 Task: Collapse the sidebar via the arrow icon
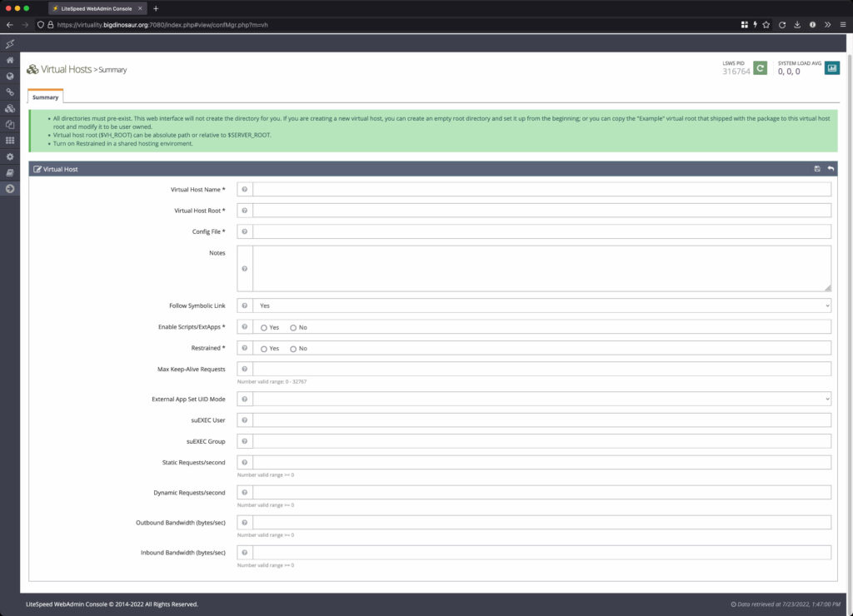(x=9, y=187)
